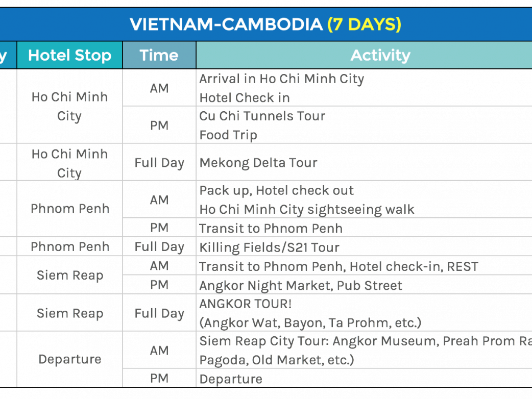Click the Killing Fields/S21 Tour cell
This screenshot has height=399, width=532.
269,247
